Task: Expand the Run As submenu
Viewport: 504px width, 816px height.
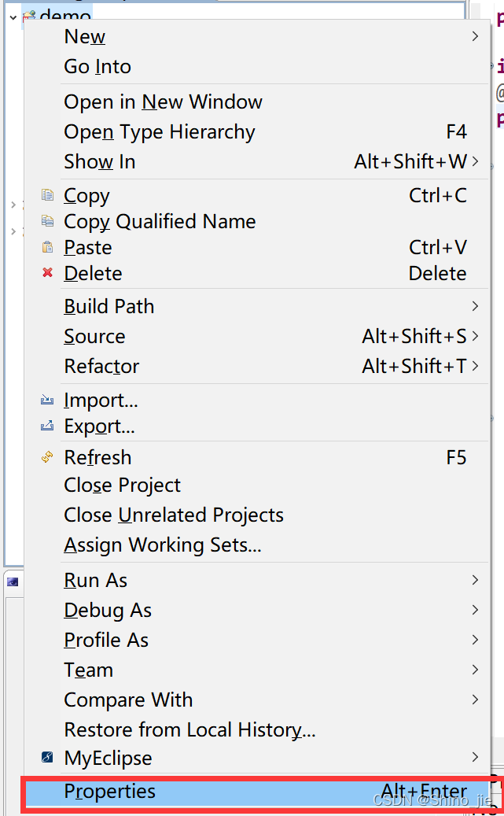Action: (x=474, y=581)
